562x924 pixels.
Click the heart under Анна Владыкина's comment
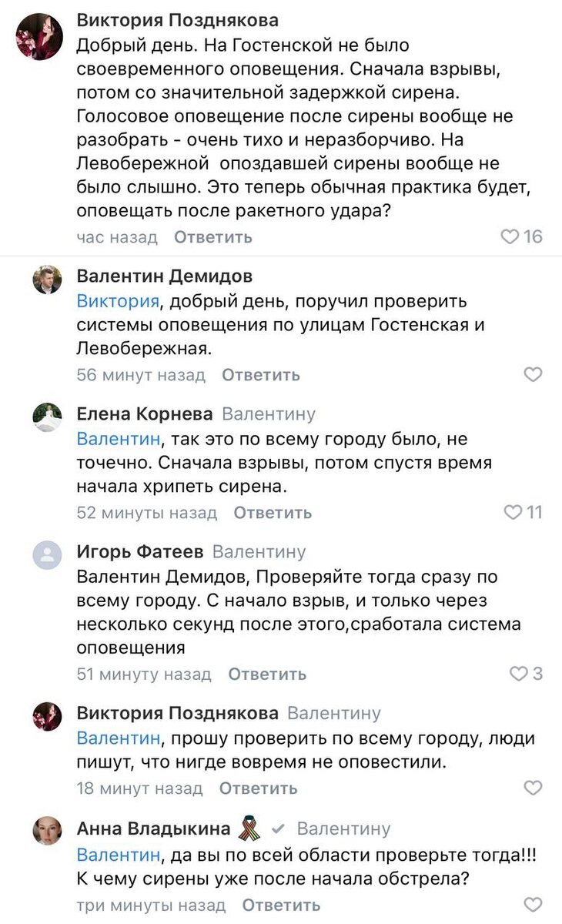532,906
